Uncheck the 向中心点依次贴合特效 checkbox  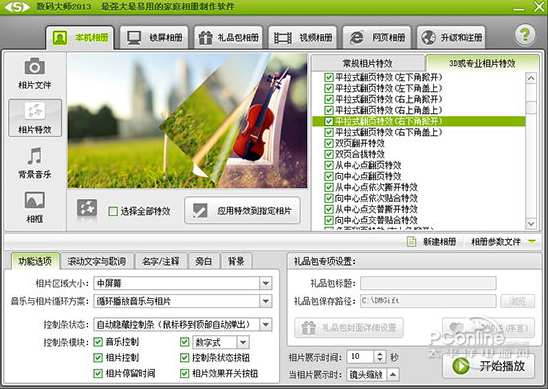[x=329, y=198]
